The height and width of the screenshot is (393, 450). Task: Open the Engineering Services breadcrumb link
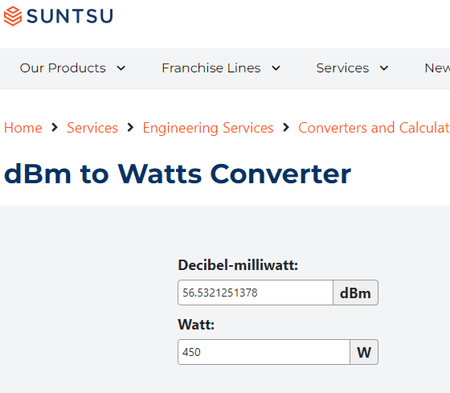tap(208, 128)
